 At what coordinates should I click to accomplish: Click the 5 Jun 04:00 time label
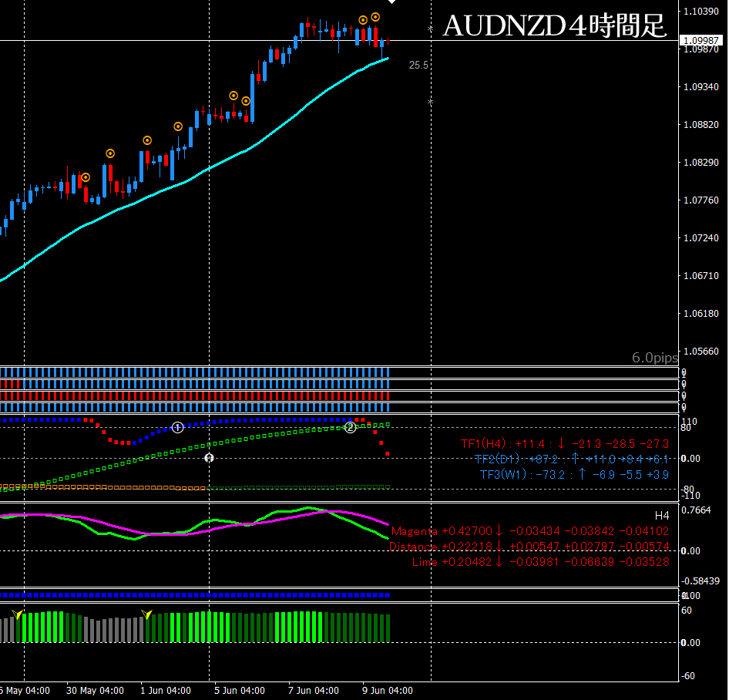[240, 690]
